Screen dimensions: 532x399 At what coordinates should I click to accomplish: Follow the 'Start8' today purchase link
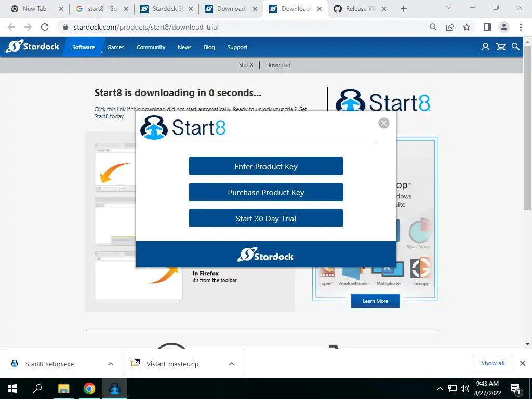pyautogui.click(x=101, y=116)
